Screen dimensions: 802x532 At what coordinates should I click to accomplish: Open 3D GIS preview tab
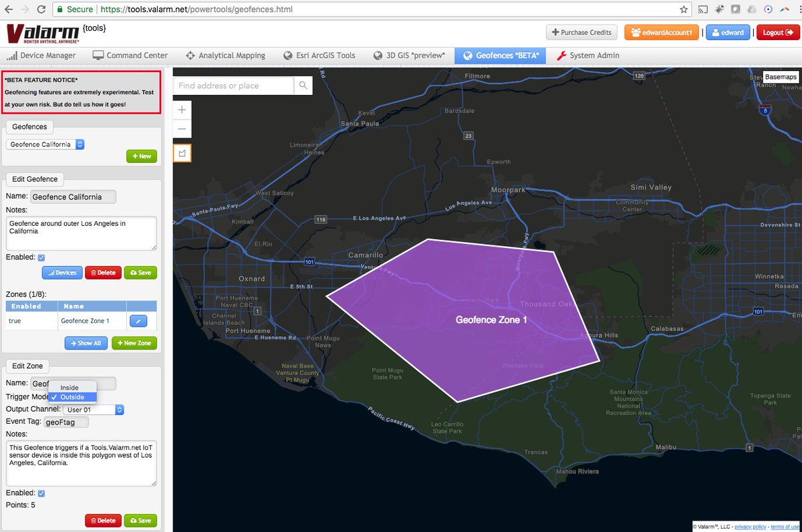409,55
